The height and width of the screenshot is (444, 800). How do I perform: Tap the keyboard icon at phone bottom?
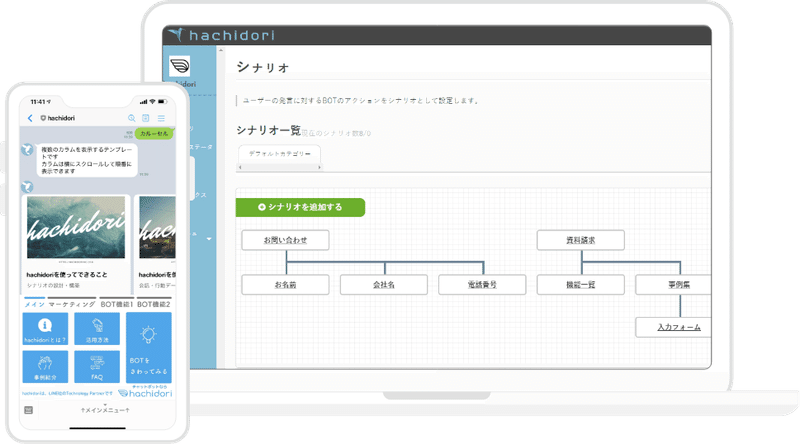tap(29, 410)
